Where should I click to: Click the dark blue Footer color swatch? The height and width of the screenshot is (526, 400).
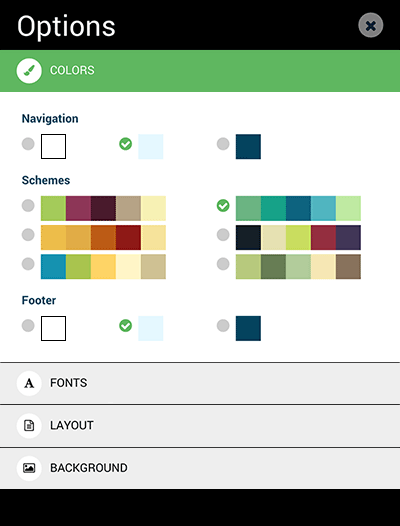pos(248,328)
